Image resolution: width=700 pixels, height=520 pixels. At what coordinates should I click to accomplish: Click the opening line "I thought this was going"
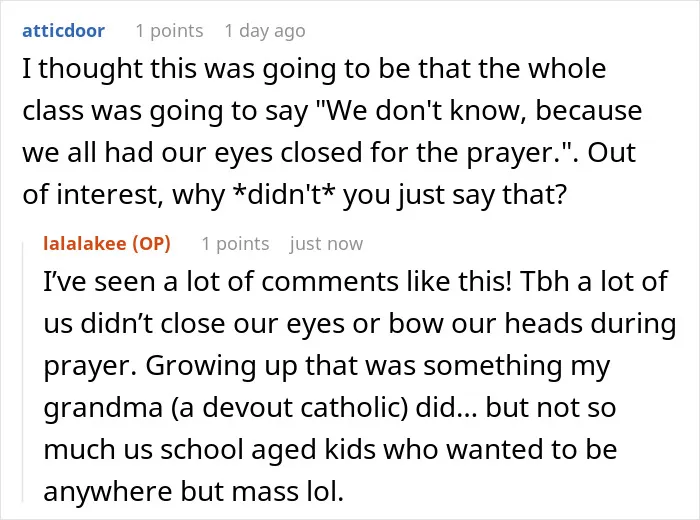tap(179, 69)
